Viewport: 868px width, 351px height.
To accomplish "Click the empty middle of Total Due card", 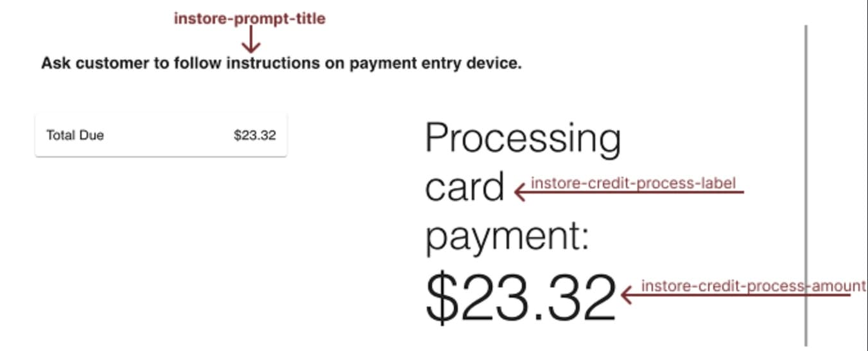I will coord(167,136).
